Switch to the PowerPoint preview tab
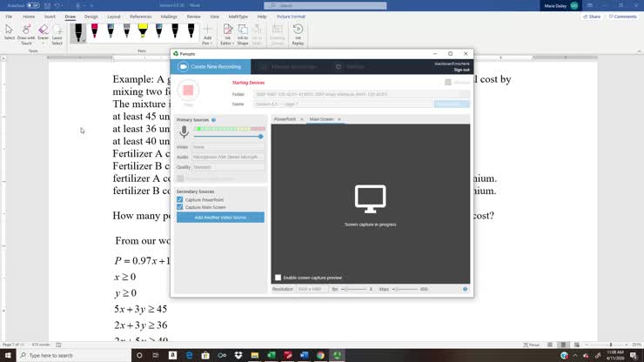Screen dimensions: 644x362 [285, 119]
